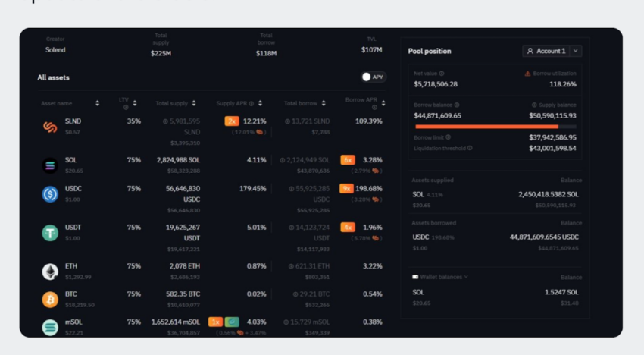Click the Borrow utilization warning icon
The image size is (644, 355).
[x=528, y=74]
